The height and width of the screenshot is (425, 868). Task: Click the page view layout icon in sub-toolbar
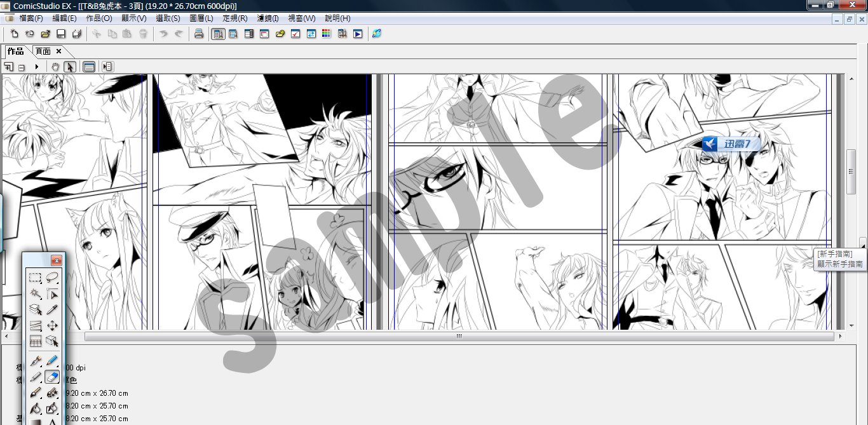point(89,67)
